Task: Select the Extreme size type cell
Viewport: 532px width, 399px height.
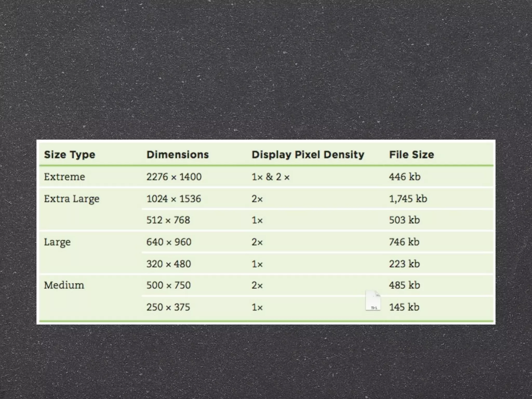Action: tap(64, 177)
